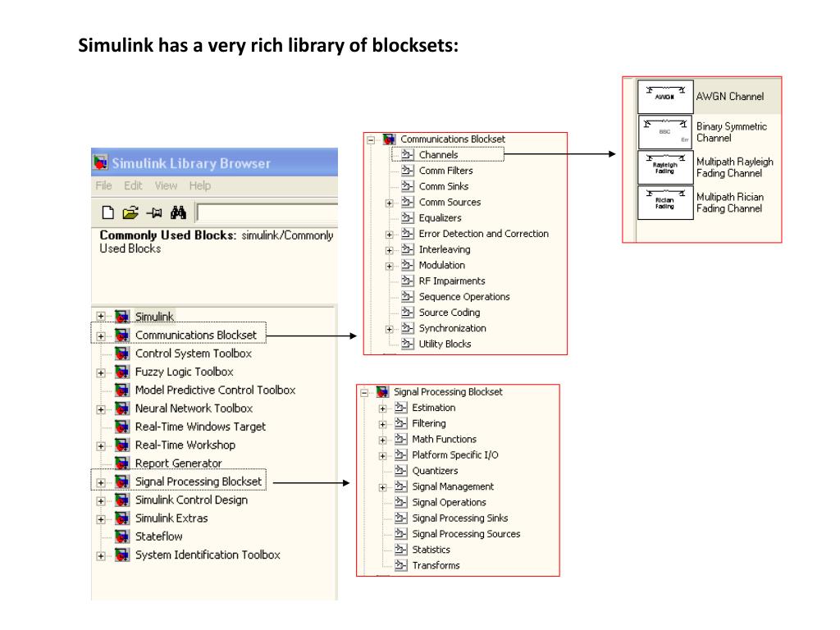Click the Sequence Operations sublibrary icon
Image resolution: width=840 pixels, height=630 pixels.
408,296
